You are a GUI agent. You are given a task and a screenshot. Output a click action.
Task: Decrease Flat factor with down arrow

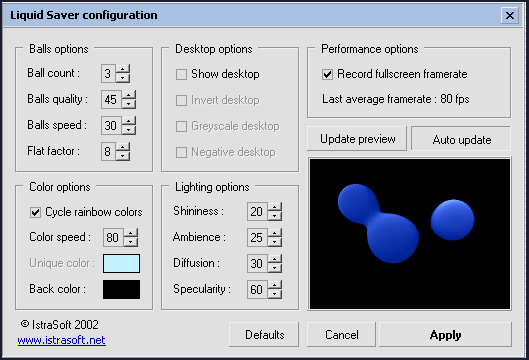[x=123, y=156]
